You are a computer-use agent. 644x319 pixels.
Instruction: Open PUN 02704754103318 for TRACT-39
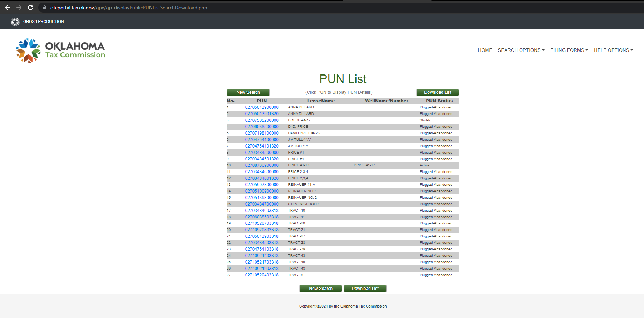coord(262,249)
